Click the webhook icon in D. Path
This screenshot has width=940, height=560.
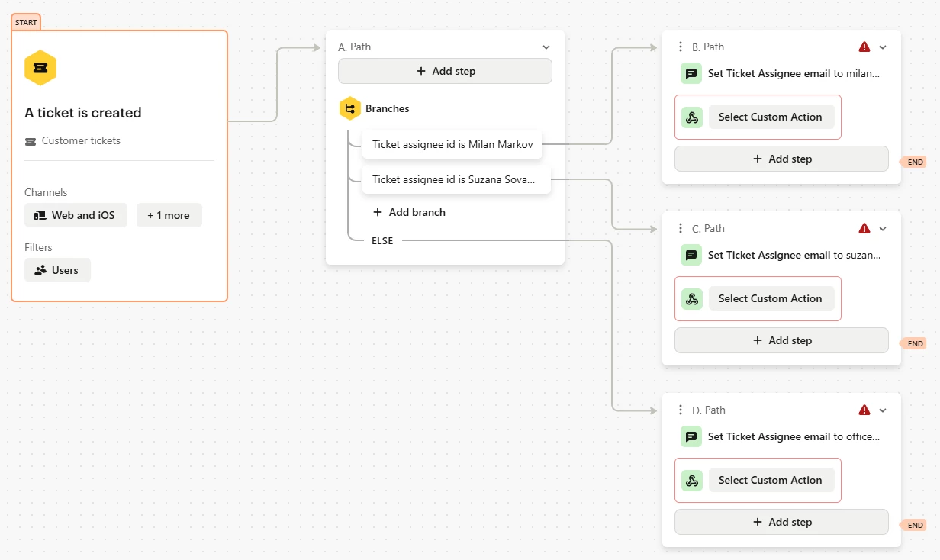point(692,481)
